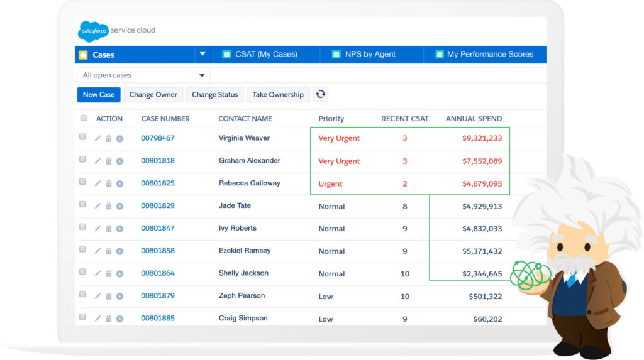Open case number 00798467 link

click(158, 138)
